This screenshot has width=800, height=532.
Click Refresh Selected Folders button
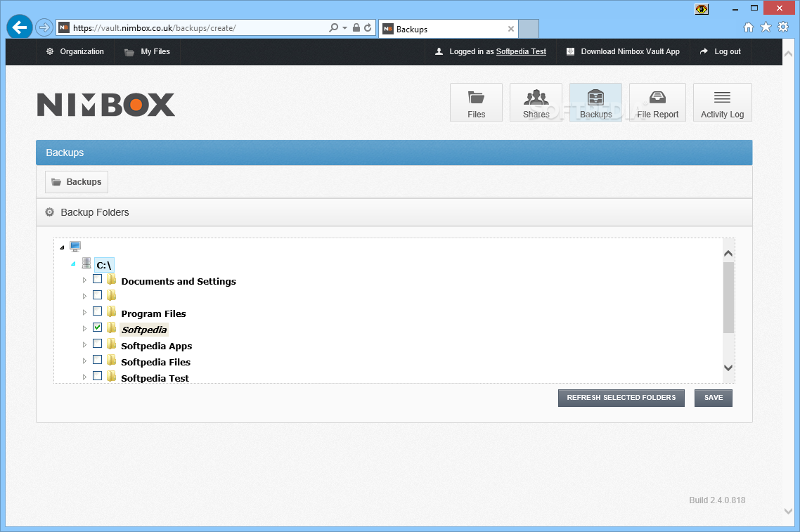tap(621, 398)
